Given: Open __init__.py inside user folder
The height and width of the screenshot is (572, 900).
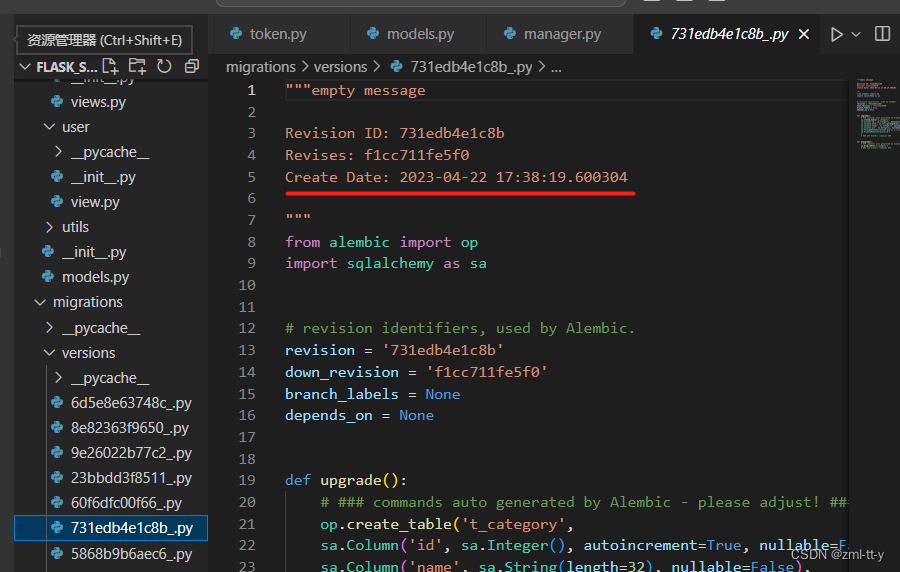Looking at the screenshot, I should click(x=103, y=177).
